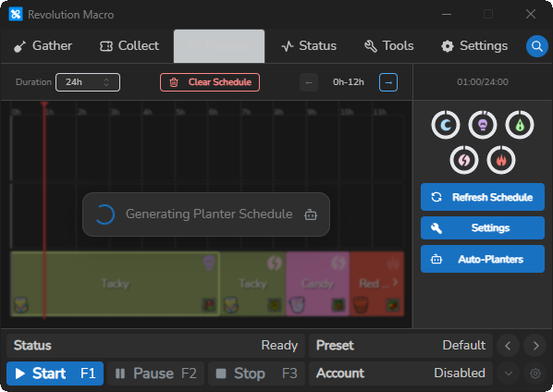Click Refresh Schedule button
The image size is (553, 392).
(483, 197)
